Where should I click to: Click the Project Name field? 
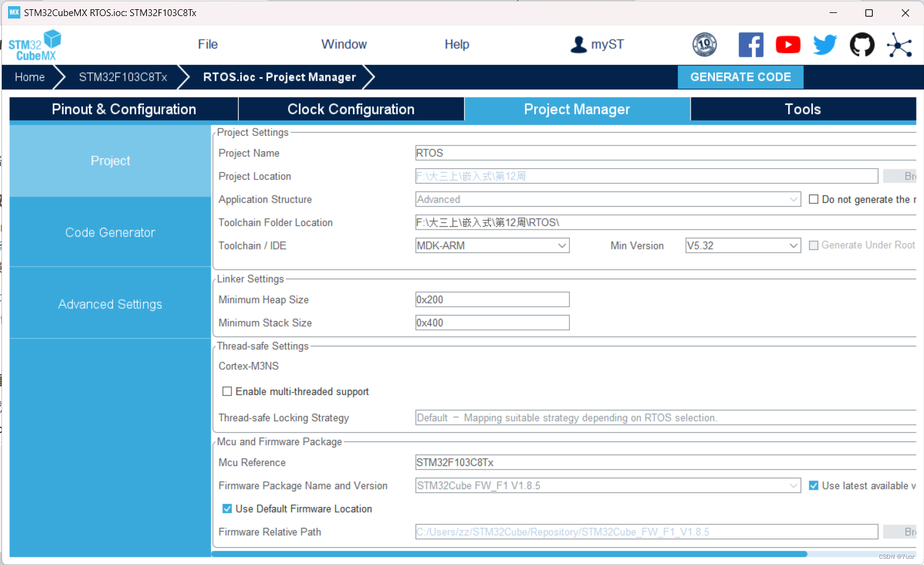(x=665, y=153)
